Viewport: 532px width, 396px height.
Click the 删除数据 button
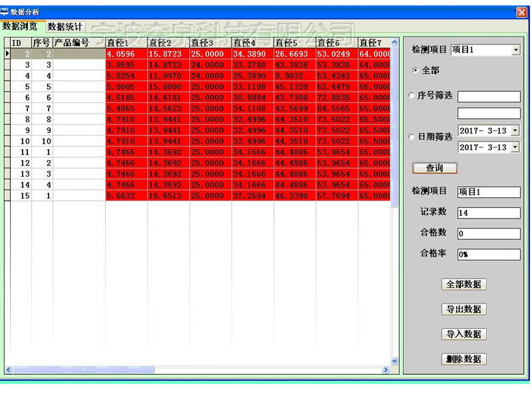point(464,359)
